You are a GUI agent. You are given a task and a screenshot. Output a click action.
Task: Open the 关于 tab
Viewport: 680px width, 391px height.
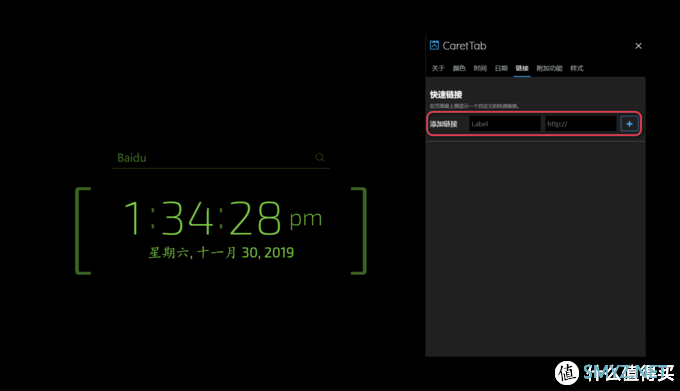tap(438, 68)
